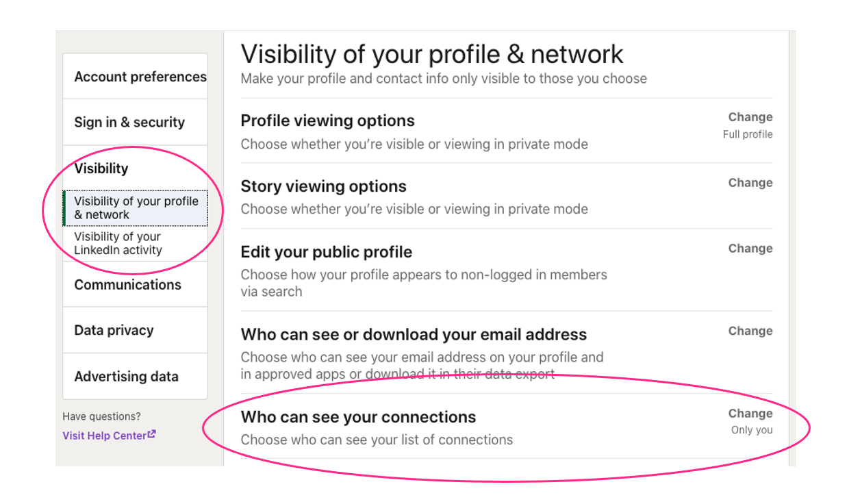
Task: Change who can see your connections
Action: coord(750,414)
